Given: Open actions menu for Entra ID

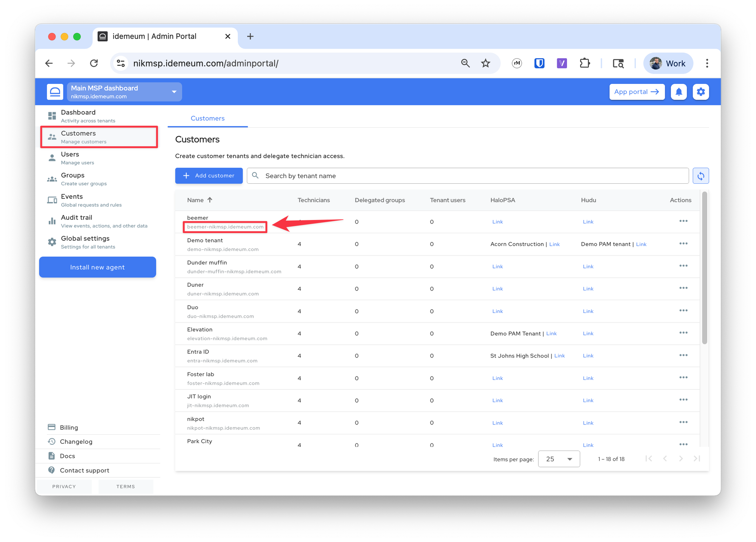Looking at the screenshot, I should pyautogui.click(x=683, y=355).
